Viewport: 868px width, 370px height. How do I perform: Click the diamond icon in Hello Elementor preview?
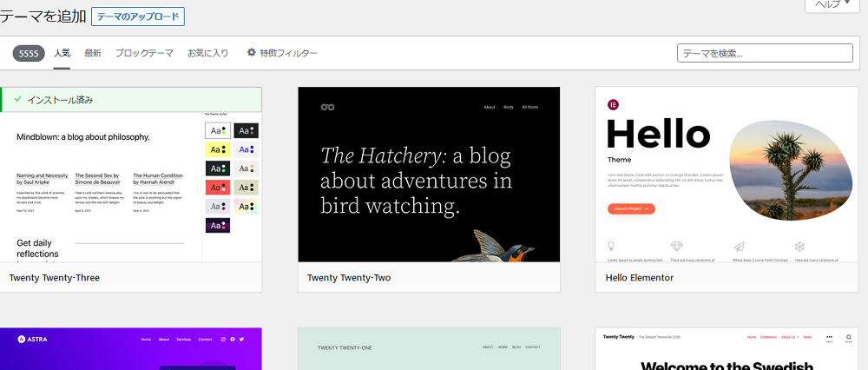tap(677, 247)
